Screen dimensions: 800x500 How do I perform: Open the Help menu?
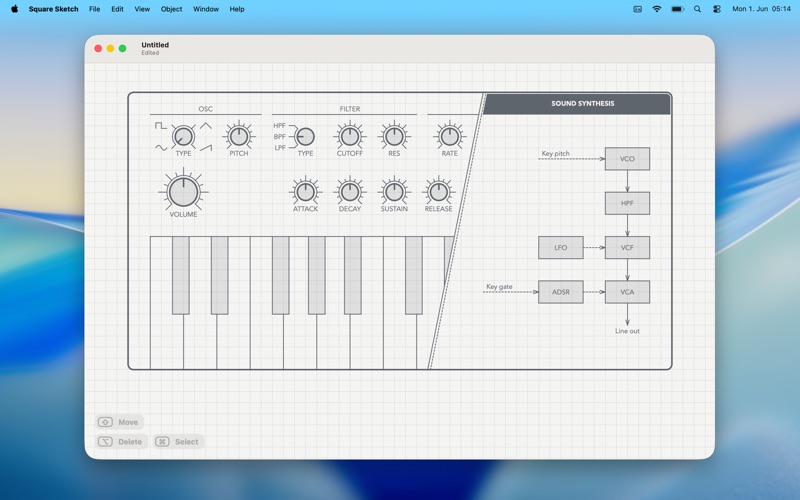[x=237, y=9]
